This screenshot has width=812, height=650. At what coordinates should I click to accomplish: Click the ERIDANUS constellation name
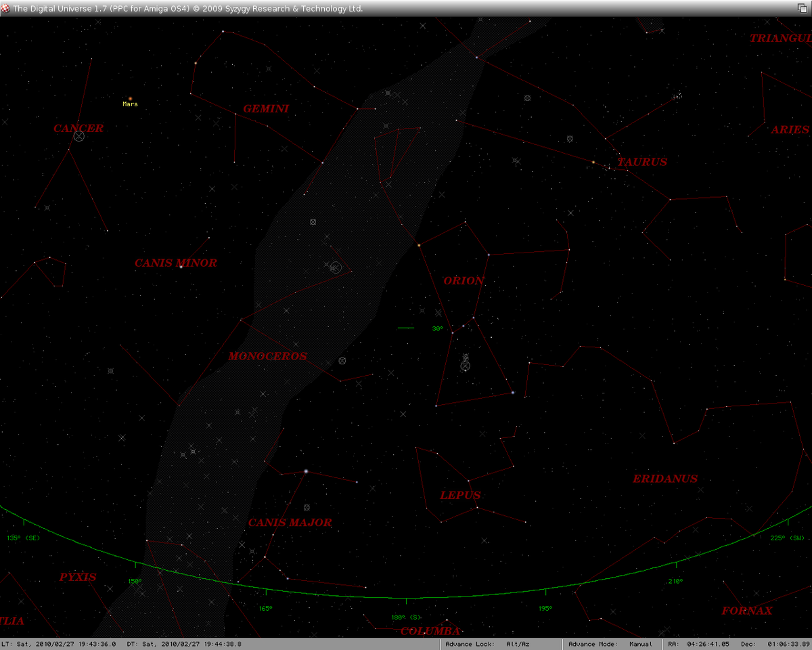[664, 479]
